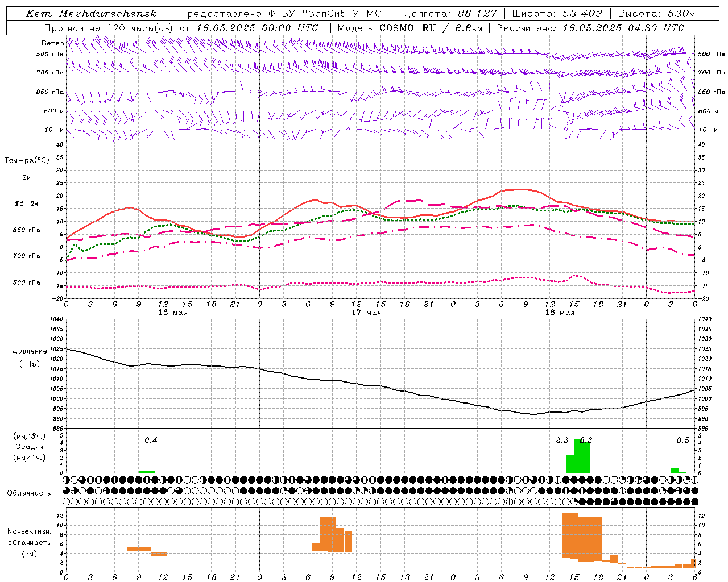Click the 'Конвективн.' convective cloud label
This screenshot has width=728, height=582.
[29, 531]
